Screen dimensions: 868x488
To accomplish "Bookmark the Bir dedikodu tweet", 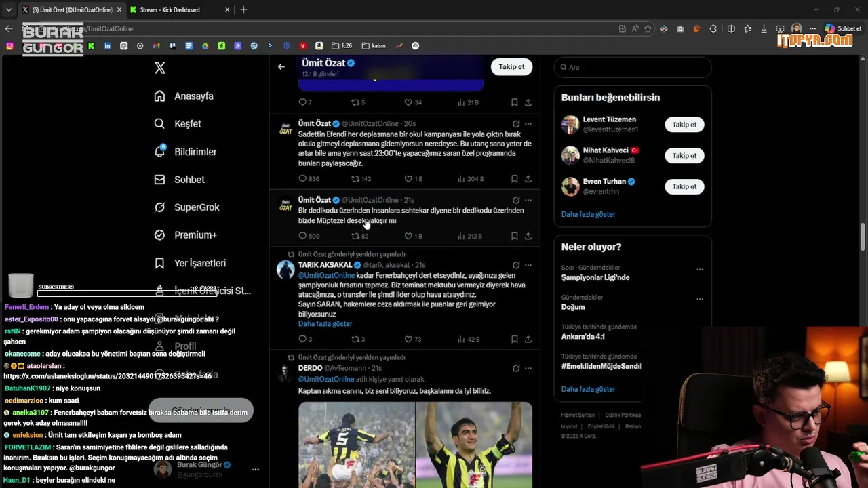I will click(x=514, y=236).
